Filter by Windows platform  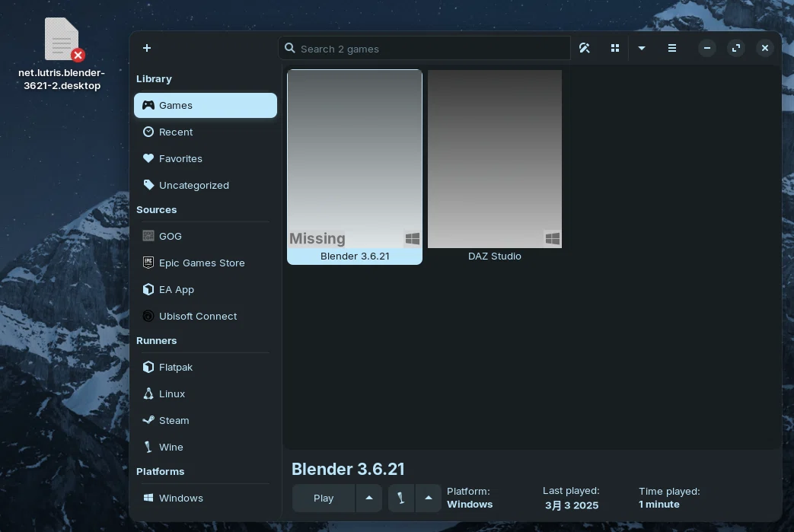coord(205,498)
